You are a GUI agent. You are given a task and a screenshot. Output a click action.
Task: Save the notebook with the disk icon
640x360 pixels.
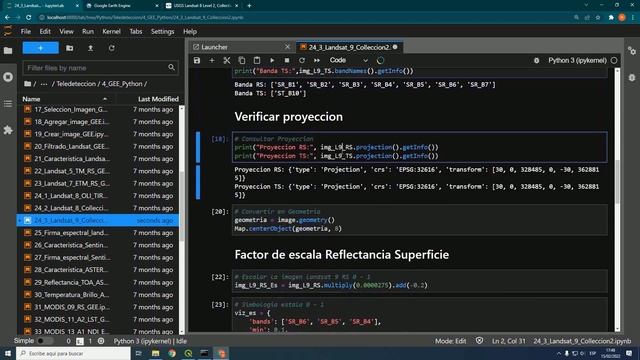click(x=197, y=60)
